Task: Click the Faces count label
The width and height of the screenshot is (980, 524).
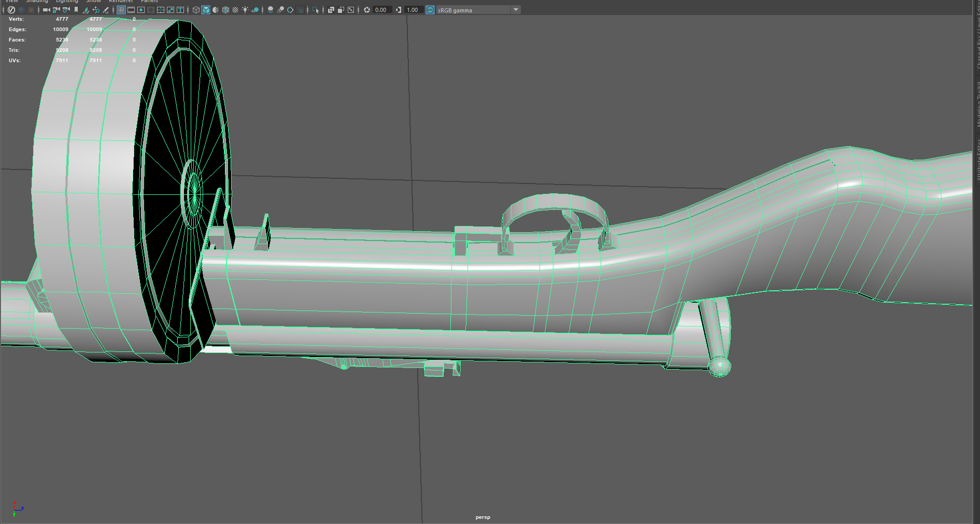Action: coord(17,40)
